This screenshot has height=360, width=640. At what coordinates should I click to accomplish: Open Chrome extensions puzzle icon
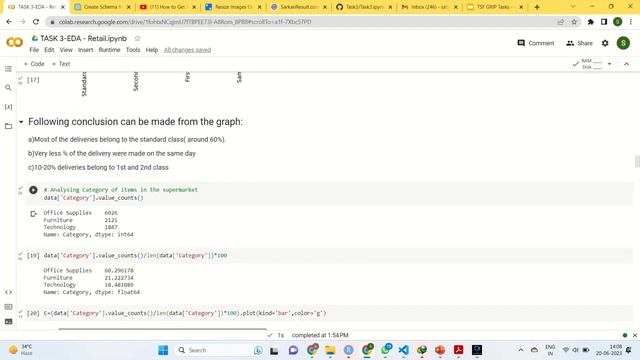[590, 22]
